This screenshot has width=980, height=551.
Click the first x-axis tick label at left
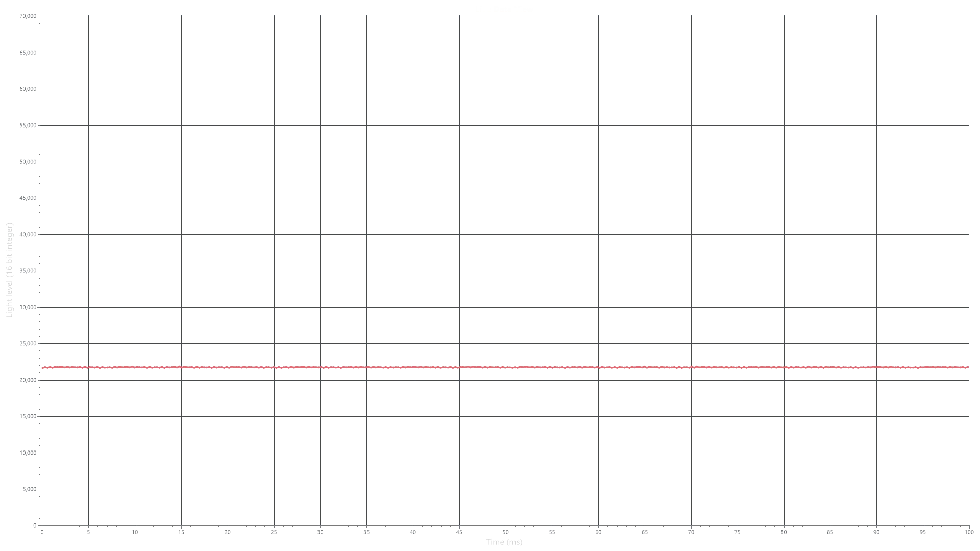(42, 531)
